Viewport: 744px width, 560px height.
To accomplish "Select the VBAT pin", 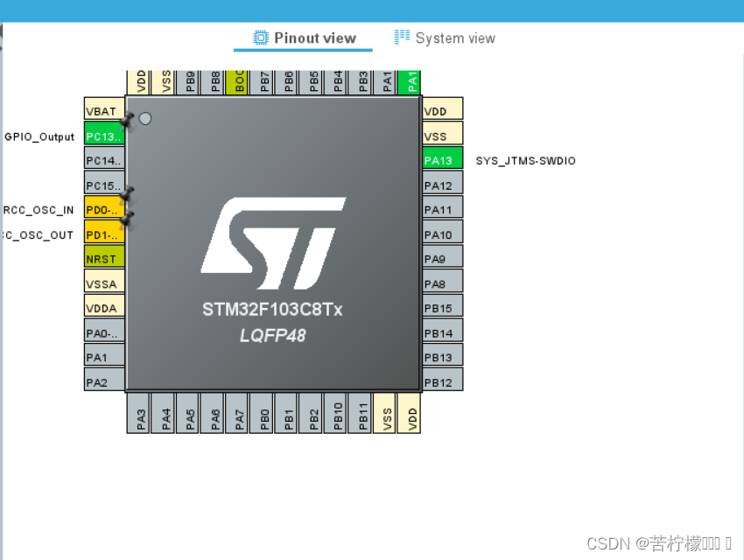I will (x=104, y=108).
